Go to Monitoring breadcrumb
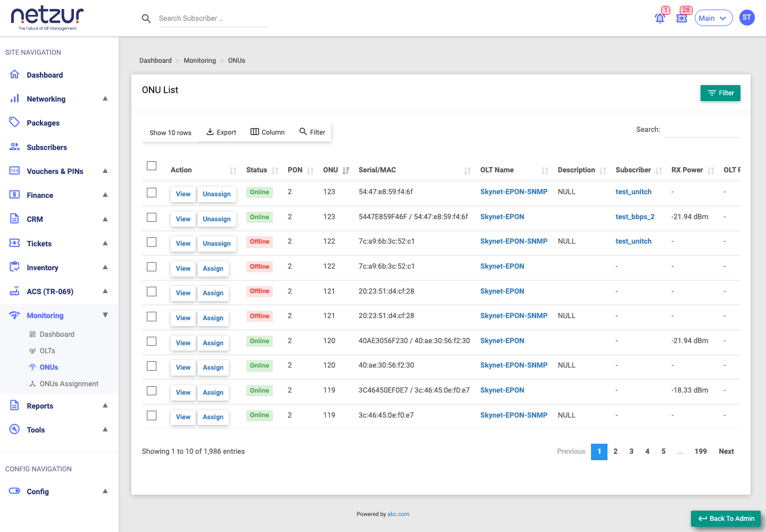766x532 pixels. [200, 61]
